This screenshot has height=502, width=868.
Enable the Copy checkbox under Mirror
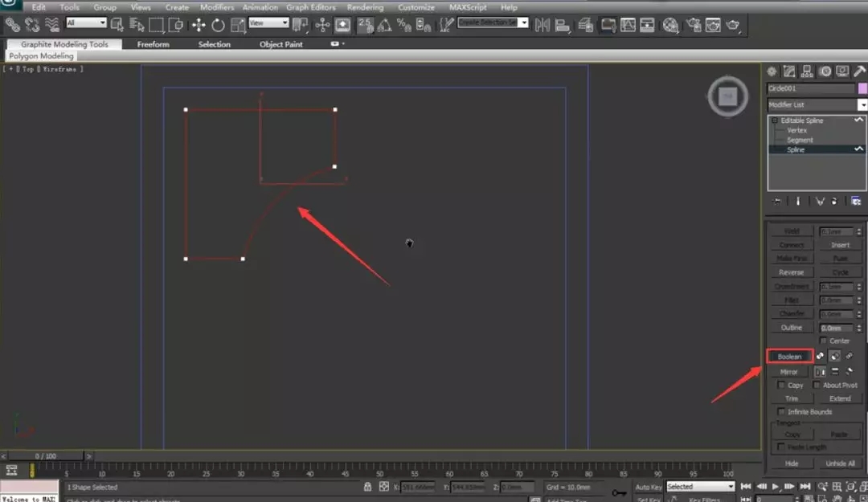(781, 385)
